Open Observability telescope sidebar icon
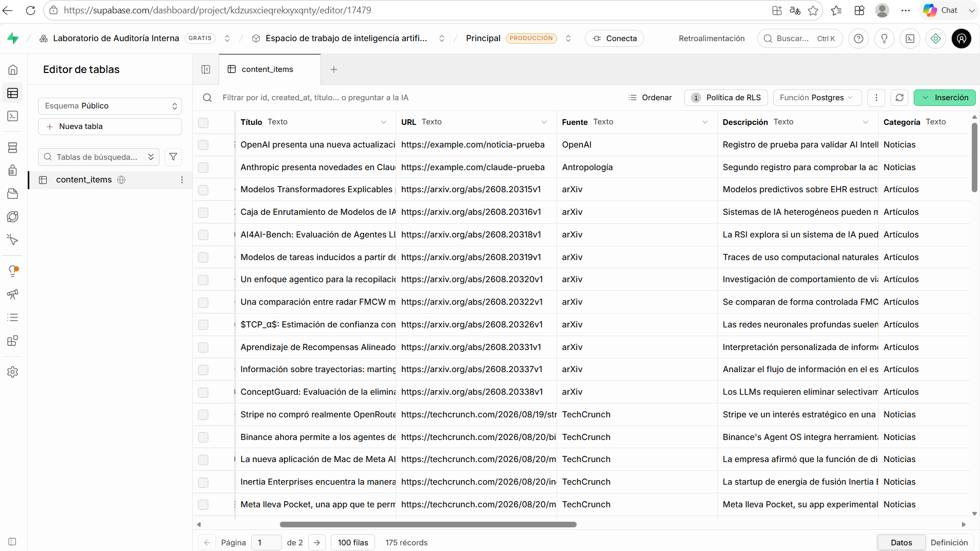Screen dimensions: 980x551 (13, 294)
